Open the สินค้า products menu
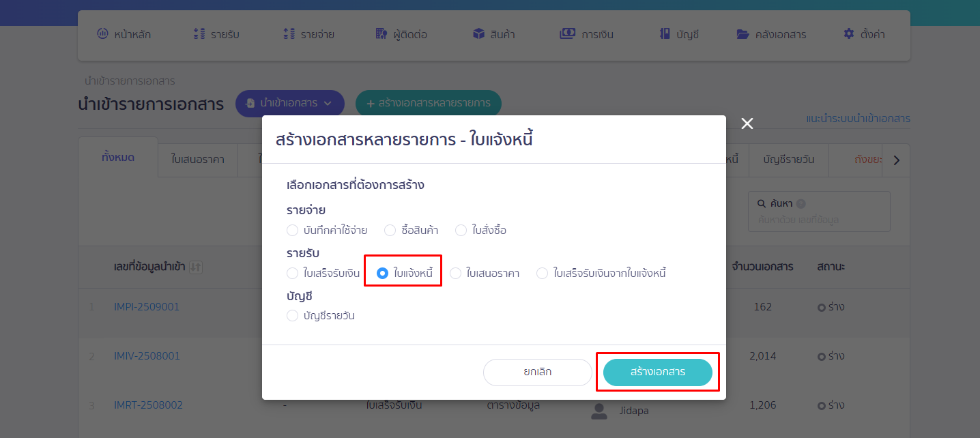This screenshot has width=980, height=438. point(493,34)
